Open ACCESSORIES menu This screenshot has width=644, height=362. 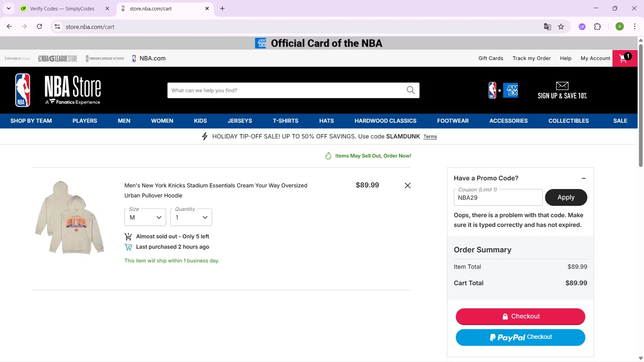point(508,121)
